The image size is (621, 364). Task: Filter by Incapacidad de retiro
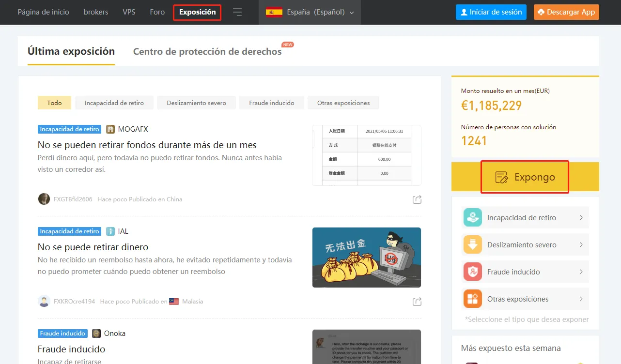(x=114, y=103)
